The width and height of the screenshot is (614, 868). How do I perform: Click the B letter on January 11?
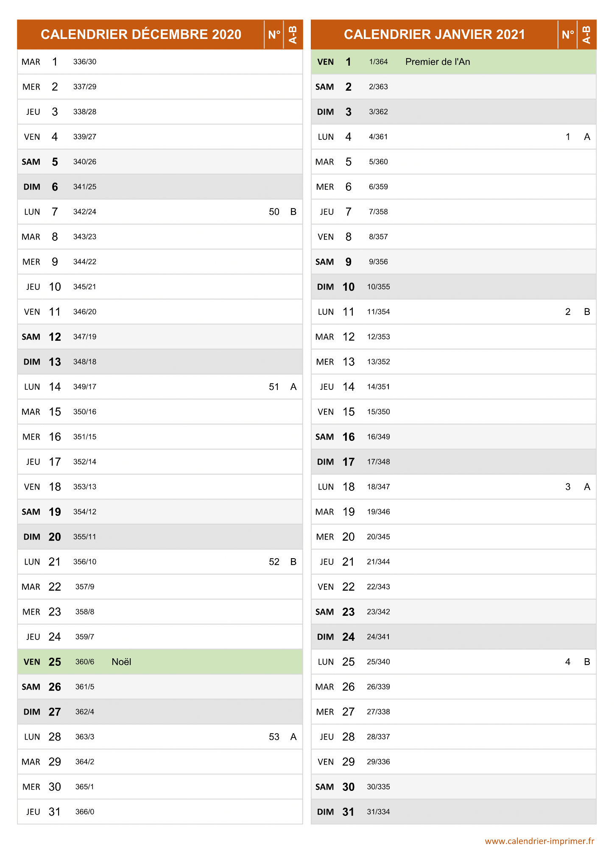[587, 312]
